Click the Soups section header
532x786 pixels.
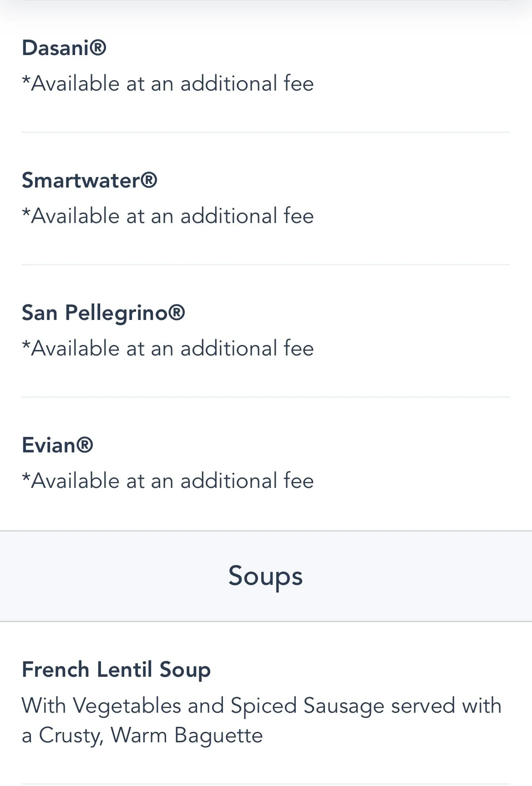265,576
